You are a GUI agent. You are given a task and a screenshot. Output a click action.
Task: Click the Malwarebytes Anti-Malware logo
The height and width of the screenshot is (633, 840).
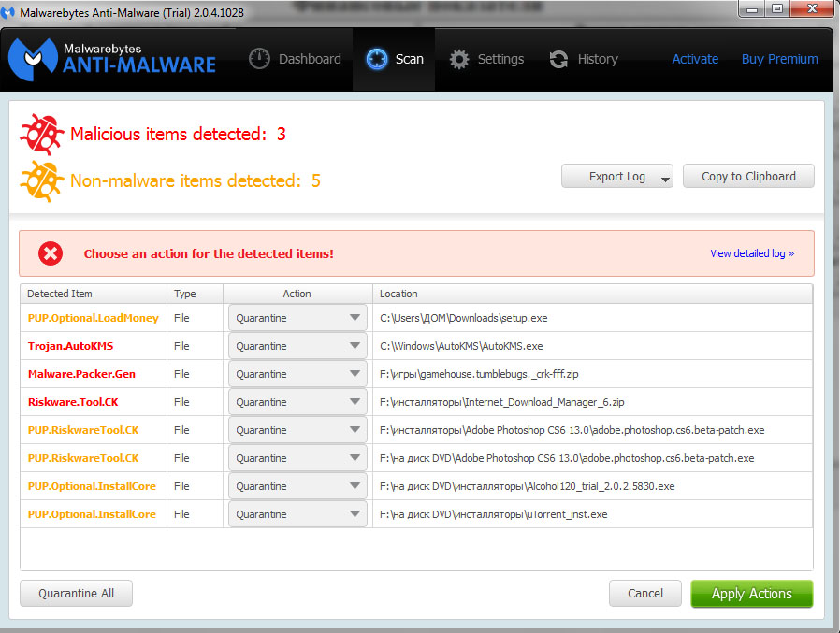[112, 59]
